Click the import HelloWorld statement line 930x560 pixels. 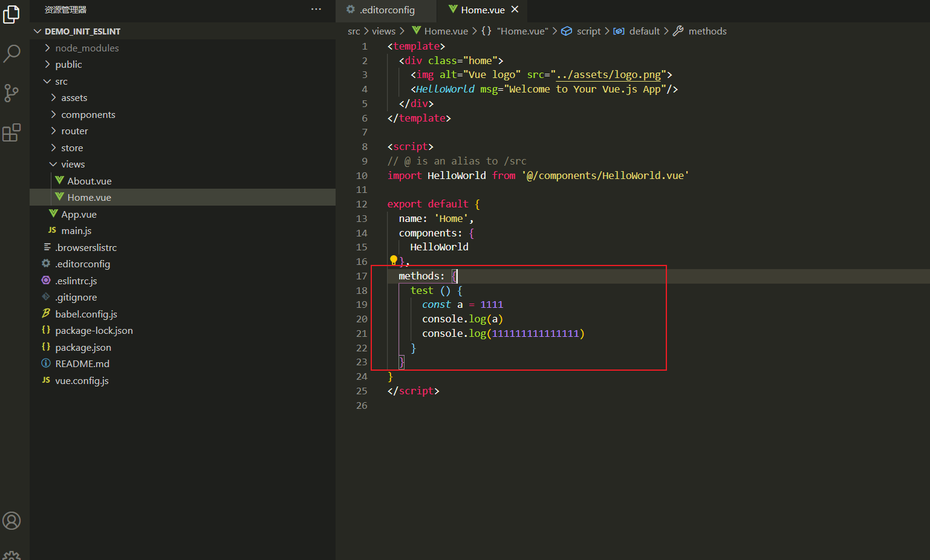(x=538, y=175)
